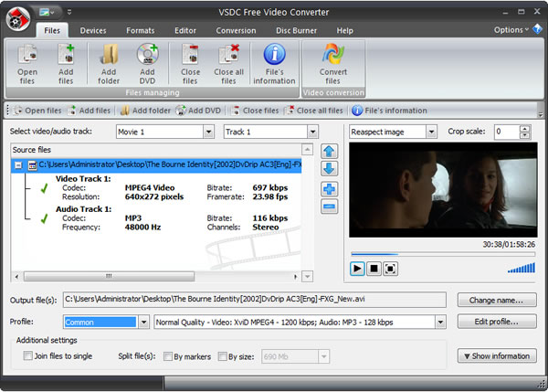Play the video preview

357,269
